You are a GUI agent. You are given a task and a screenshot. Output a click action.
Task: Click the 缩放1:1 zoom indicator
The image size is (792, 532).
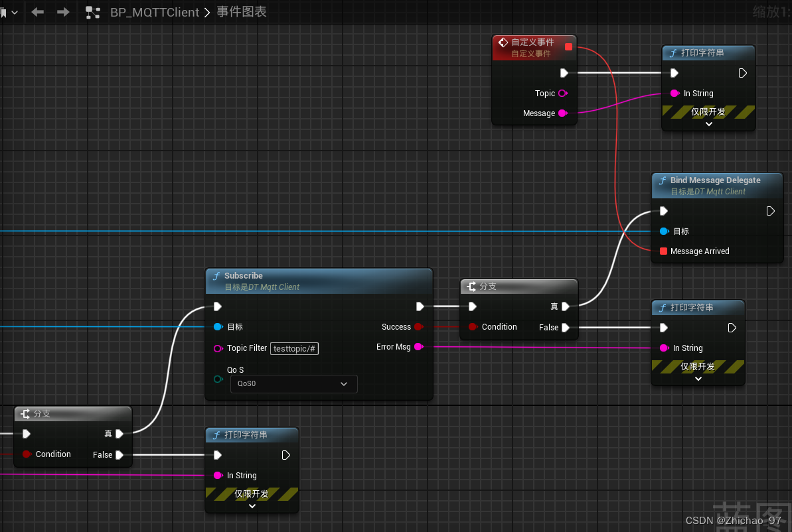click(772, 11)
